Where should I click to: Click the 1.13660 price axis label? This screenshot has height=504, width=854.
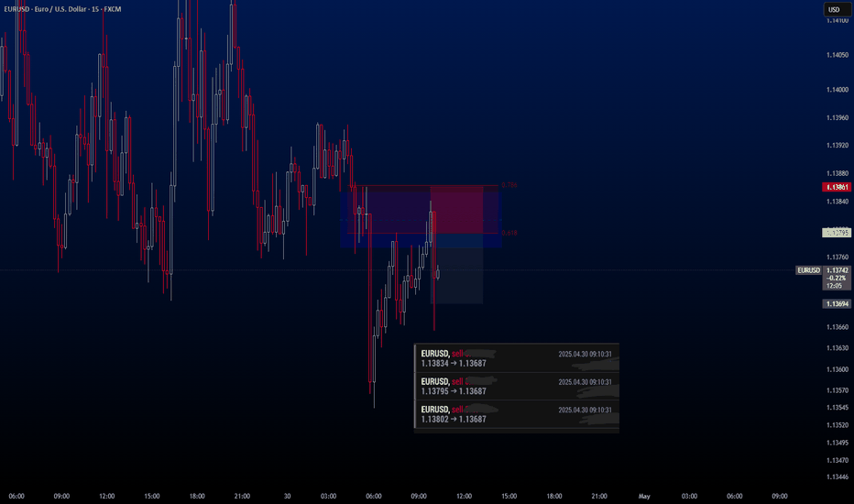coord(838,327)
